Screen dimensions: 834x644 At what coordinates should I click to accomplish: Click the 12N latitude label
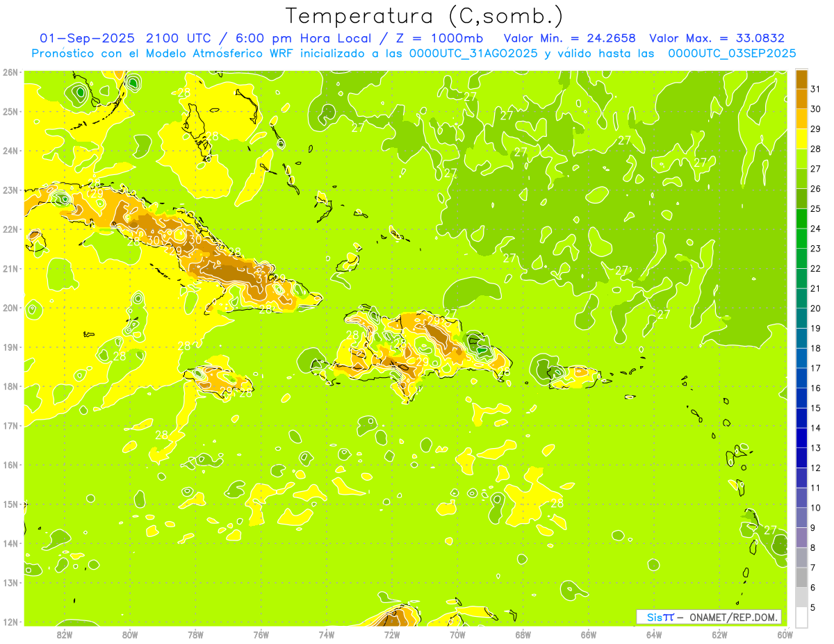click(x=10, y=622)
